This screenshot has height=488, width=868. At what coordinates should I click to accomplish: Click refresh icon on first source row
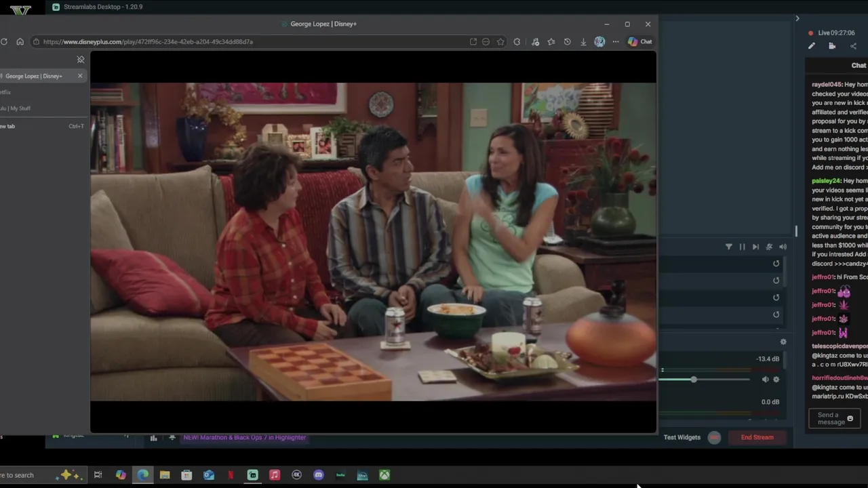click(776, 264)
